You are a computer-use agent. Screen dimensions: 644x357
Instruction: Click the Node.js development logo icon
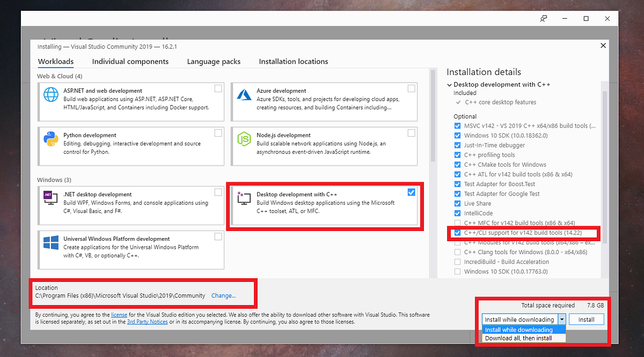244,139
